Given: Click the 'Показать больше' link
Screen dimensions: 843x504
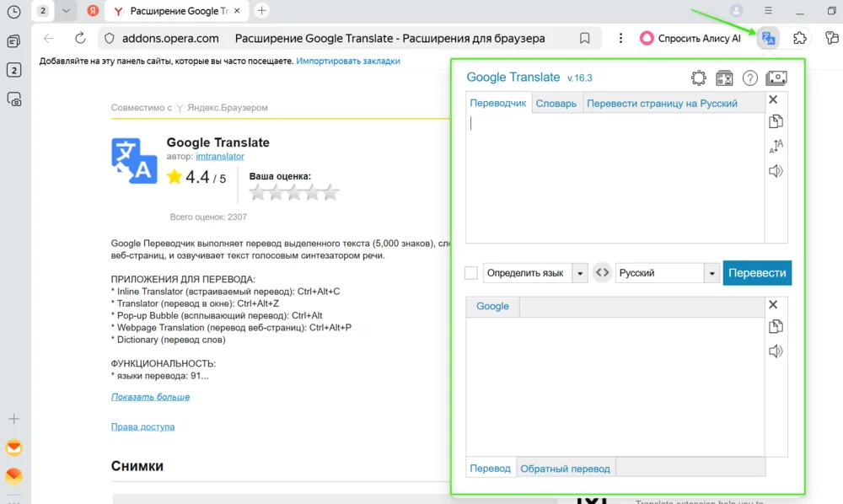Looking at the screenshot, I should [151, 397].
